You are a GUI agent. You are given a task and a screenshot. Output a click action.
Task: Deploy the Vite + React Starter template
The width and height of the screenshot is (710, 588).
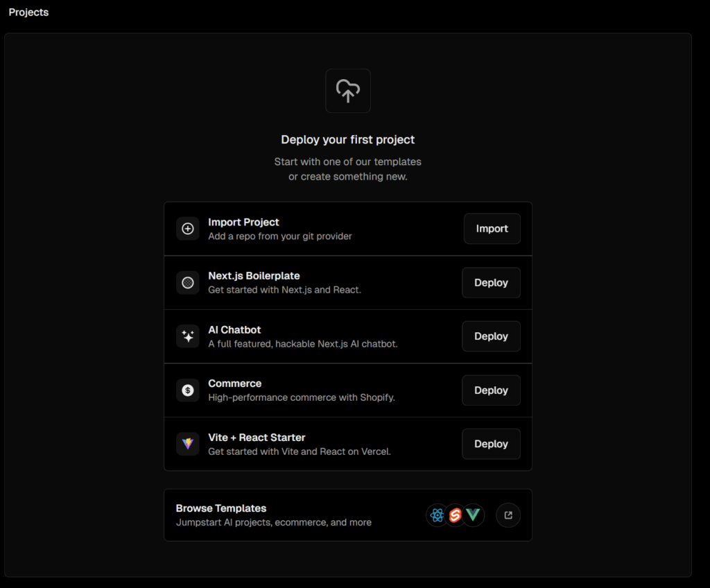pyautogui.click(x=491, y=444)
